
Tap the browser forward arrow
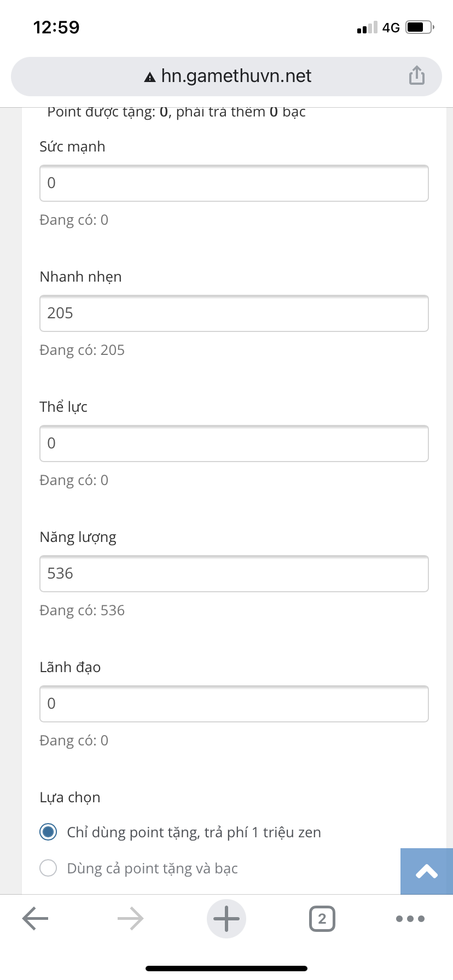(130, 918)
